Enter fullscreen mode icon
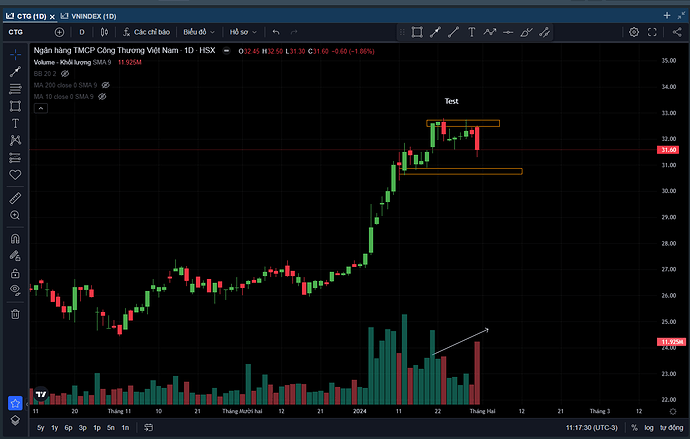Image resolution: width=690 pixels, height=439 pixels. click(652, 32)
